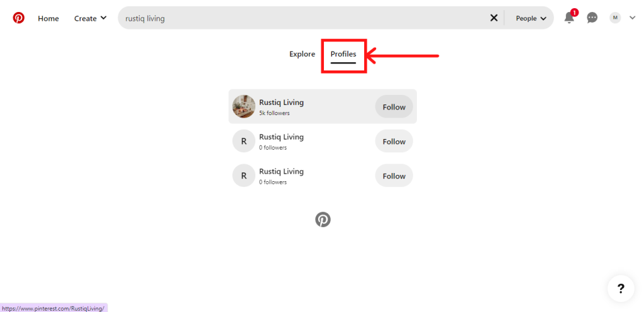The image size is (644, 312).
Task: Click the R avatar of second Rustiq Living
Action: [x=244, y=142]
